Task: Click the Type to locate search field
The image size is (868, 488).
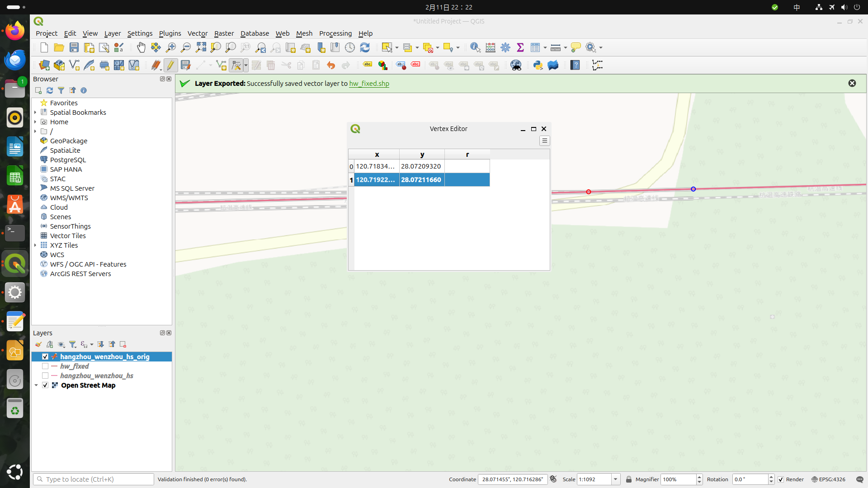Action: coord(94,479)
